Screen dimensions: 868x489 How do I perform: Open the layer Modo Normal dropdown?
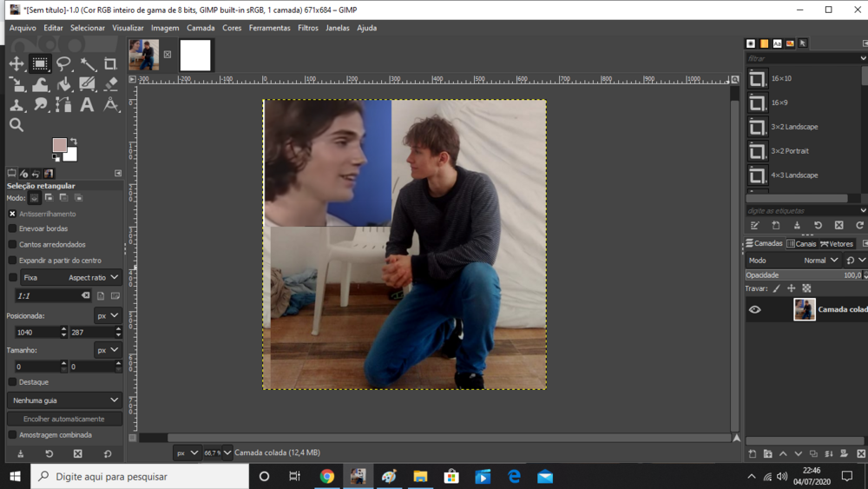(820, 260)
